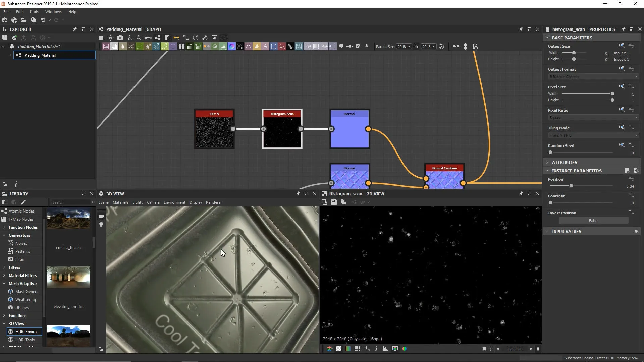This screenshot has width=644, height=362.
Task: Open the parent size width dropdown
Action: (x=404, y=47)
